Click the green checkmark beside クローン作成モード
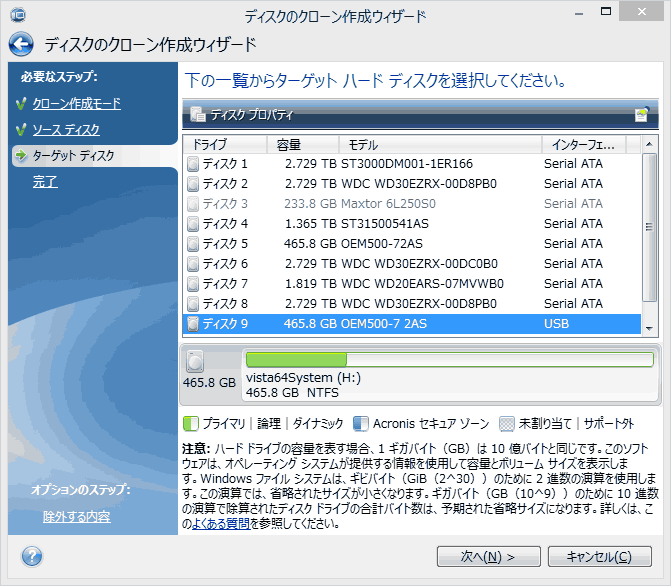This screenshot has width=671, height=586. 21,104
